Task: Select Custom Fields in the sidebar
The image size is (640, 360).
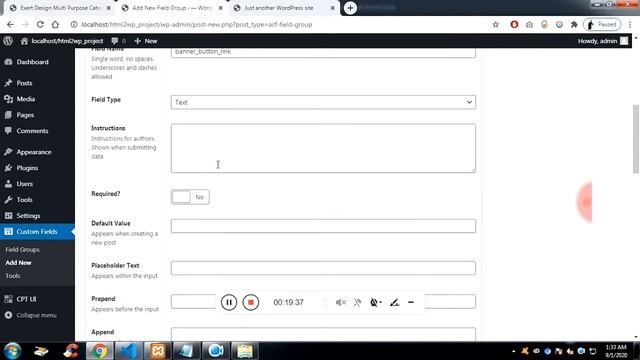Action: 37,231
